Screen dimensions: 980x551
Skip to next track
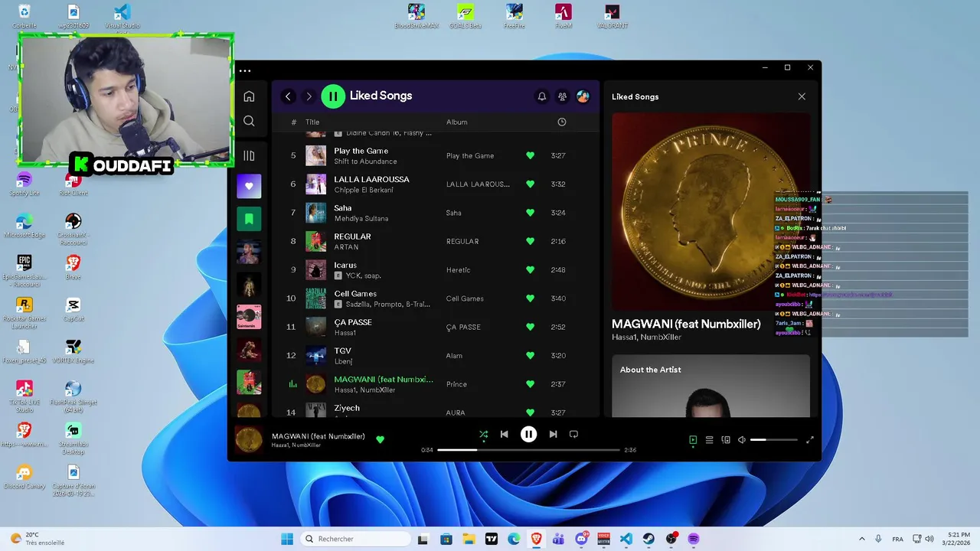(553, 434)
